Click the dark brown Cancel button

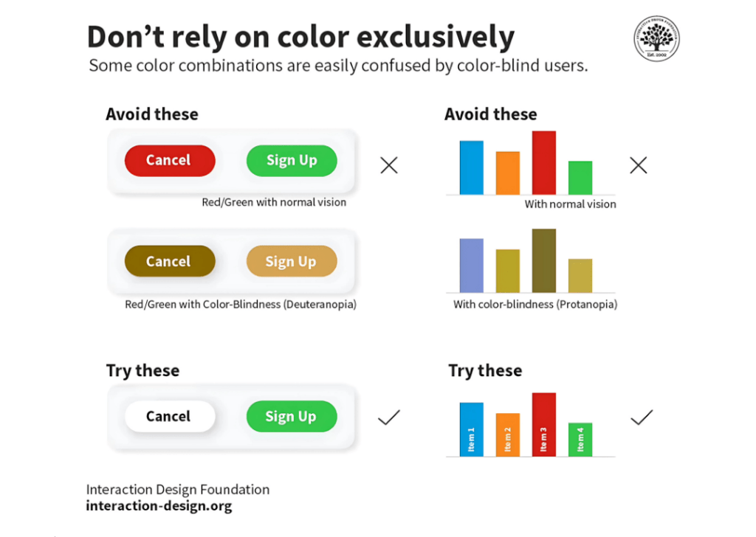click(x=170, y=261)
